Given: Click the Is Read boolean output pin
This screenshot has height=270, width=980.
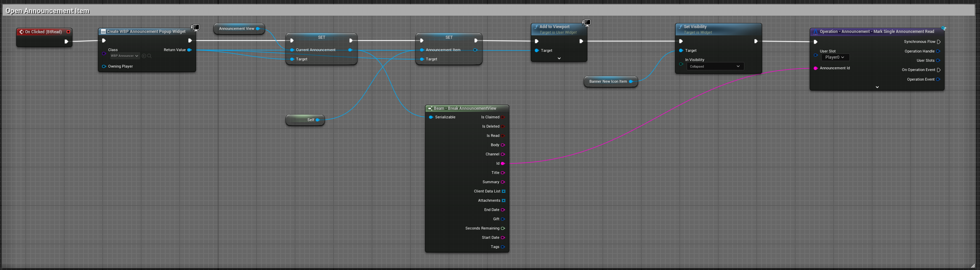Looking at the screenshot, I should coord(503,136).
